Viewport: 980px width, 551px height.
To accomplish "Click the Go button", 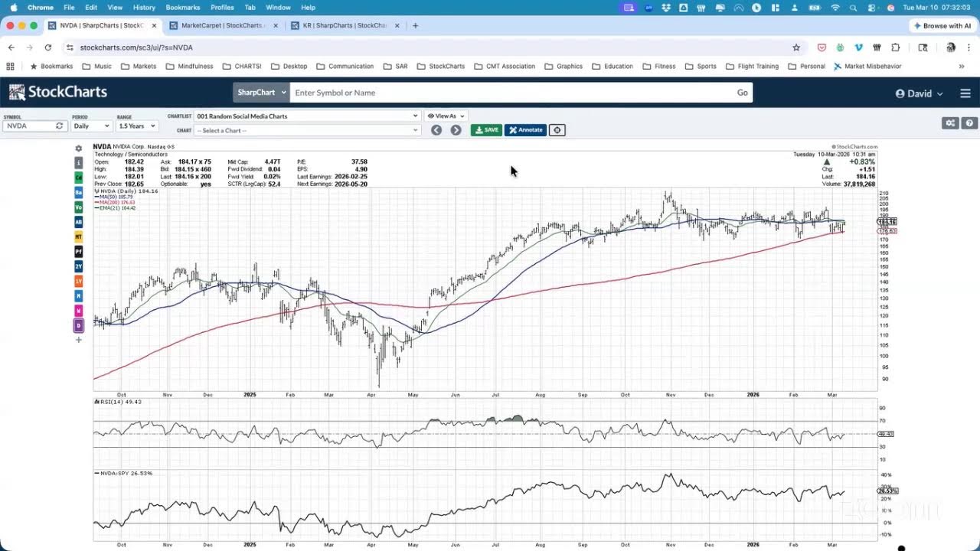I will coord(743,93).
